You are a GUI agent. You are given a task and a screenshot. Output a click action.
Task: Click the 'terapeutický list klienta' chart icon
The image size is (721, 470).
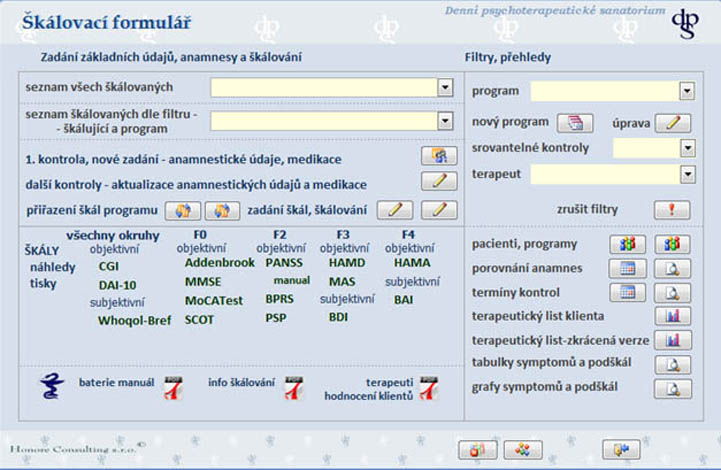coord(673,316)
